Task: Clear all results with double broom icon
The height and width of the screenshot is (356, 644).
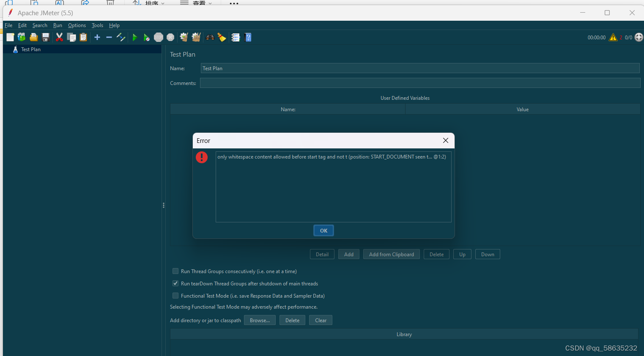Action: 196,37
